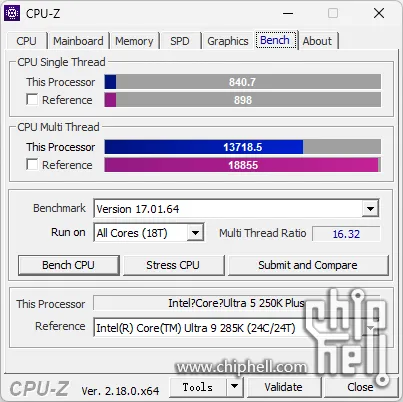403x402 pixels.
Task: Open the Tools dropdown arrow
Action: coord(235,387)
